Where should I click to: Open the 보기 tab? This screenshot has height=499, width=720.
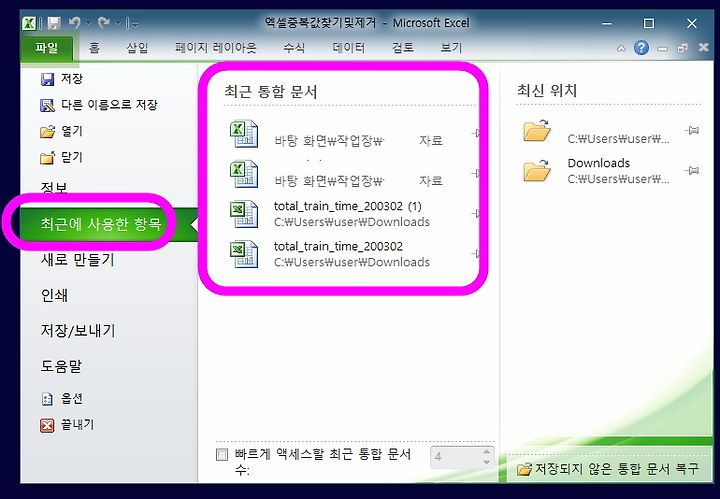point(451,48)
